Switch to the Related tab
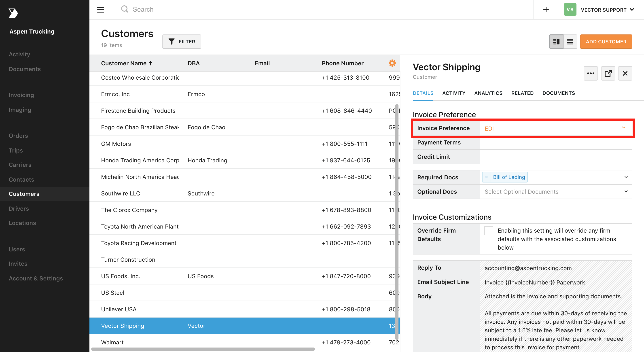Image resolution: width=644 pixels, height=352 pixels. [x=522, y=93]
